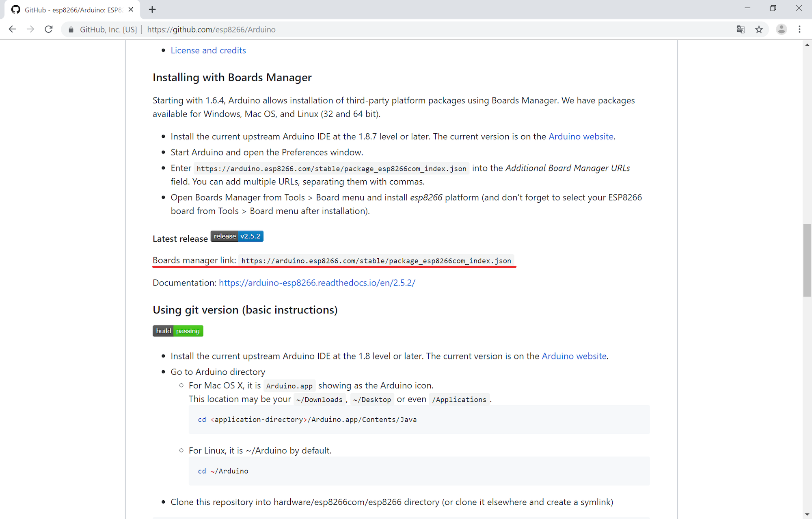Image resolution: width=812 pixels, height=519 pixels.
Task: Reload the GitHub page
Action: pyautogui.click(x=49, y=29)
